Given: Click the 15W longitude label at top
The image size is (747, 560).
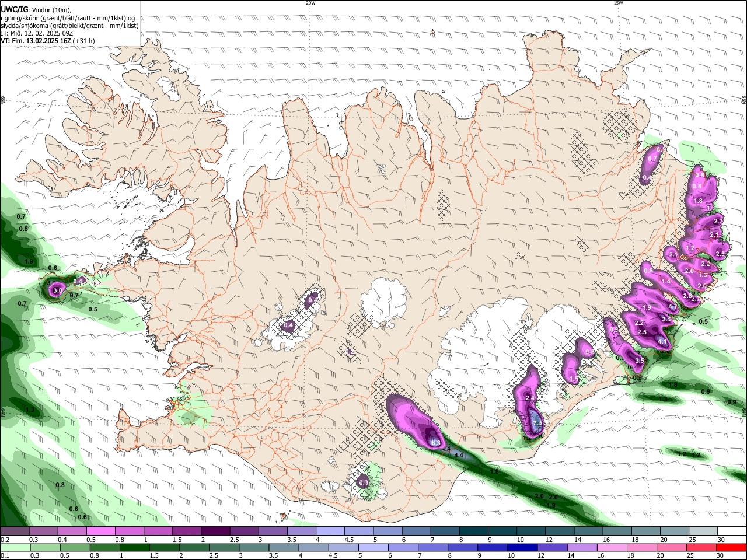Looking at the screenshot, I should (x=618, y=3).
